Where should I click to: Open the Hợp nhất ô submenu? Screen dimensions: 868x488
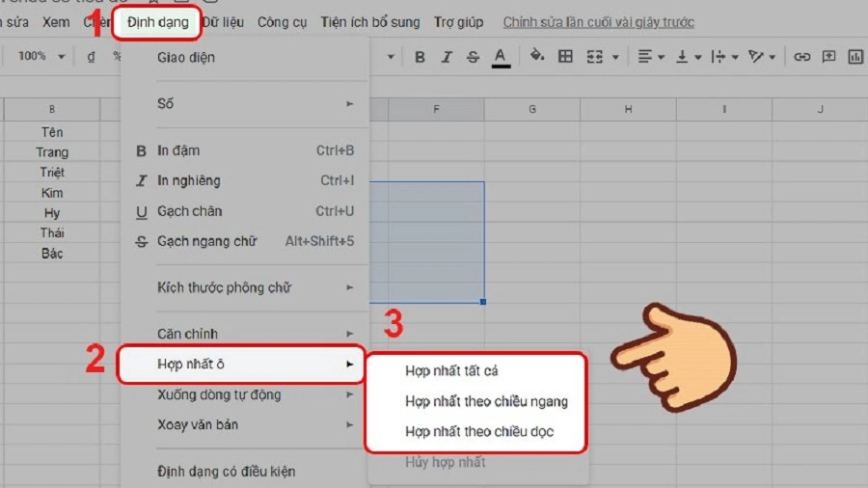(x=241, y=364)
